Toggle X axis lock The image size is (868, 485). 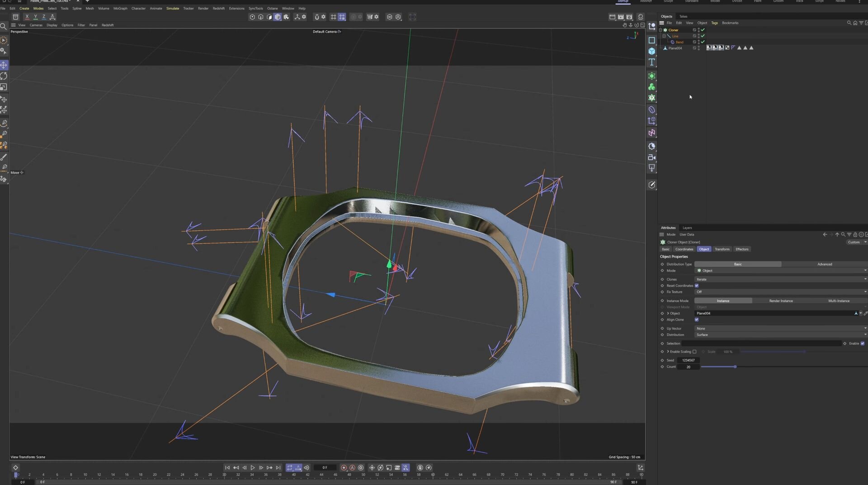click(27, 17)
